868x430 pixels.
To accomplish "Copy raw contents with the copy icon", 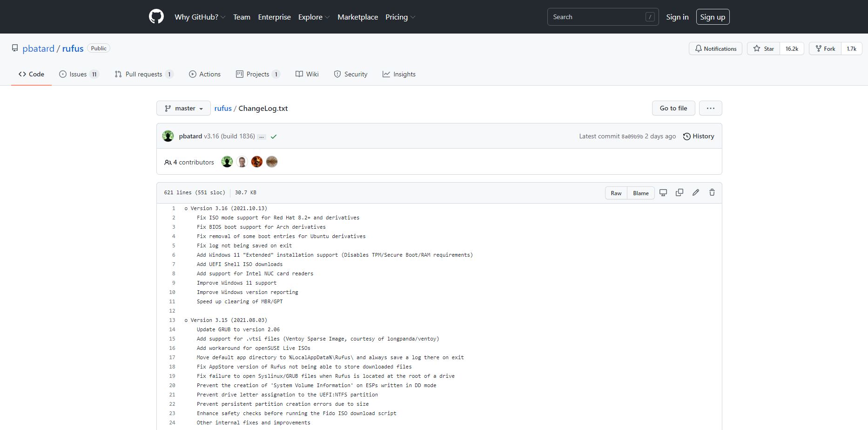I will (680, 192).
